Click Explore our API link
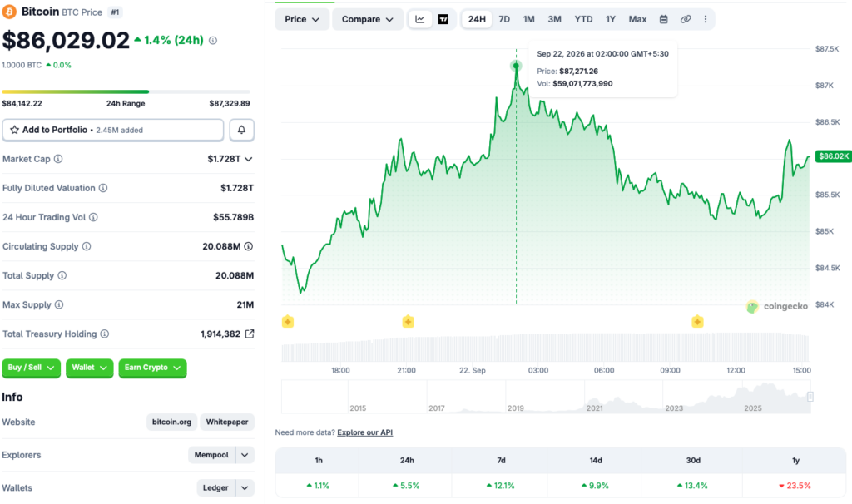The height and width of the screenshot is (504, 852). pos(364,432)
